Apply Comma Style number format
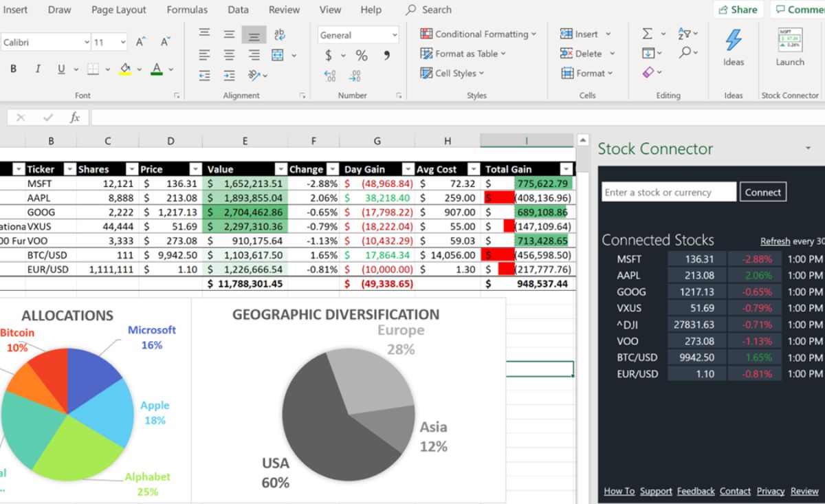The height and width of the screenshot is (504, 825). click(x=386, y=56)
